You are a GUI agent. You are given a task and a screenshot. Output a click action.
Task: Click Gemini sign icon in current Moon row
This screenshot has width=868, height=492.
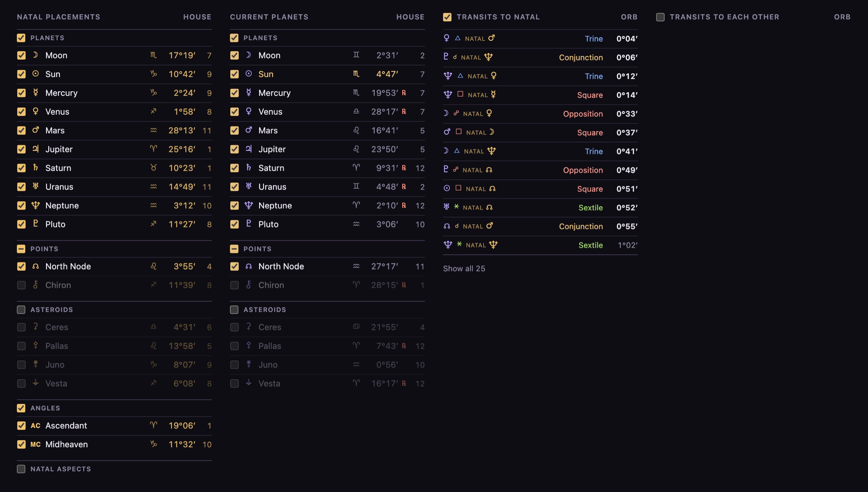(356, 55)
